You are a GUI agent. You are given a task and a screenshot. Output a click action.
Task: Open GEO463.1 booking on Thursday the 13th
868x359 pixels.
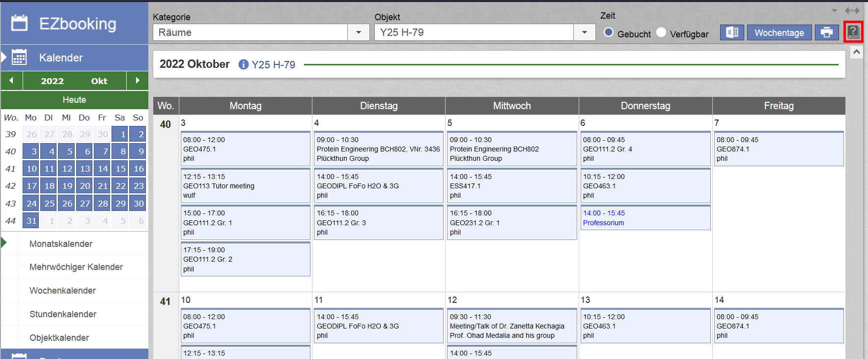645,326
